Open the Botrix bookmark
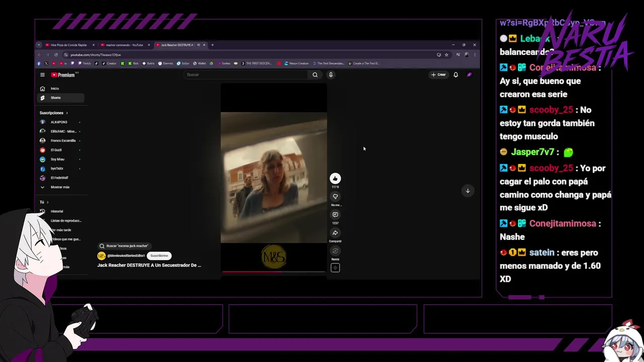The image size is (644, 362). [x=148, y=63]
